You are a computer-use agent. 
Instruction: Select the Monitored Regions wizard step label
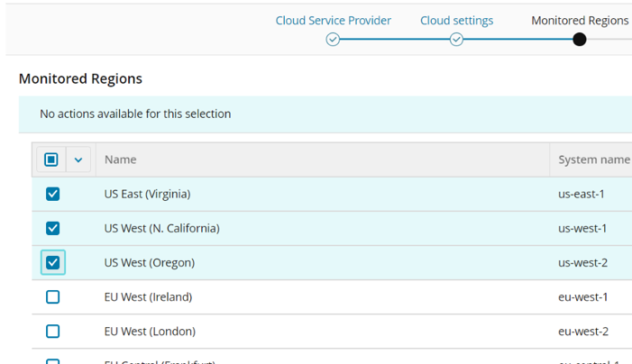click(580, 20)
